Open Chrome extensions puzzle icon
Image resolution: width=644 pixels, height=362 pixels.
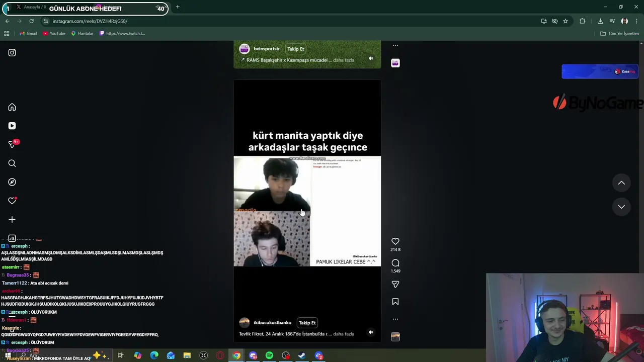click(x=583, y=21)
